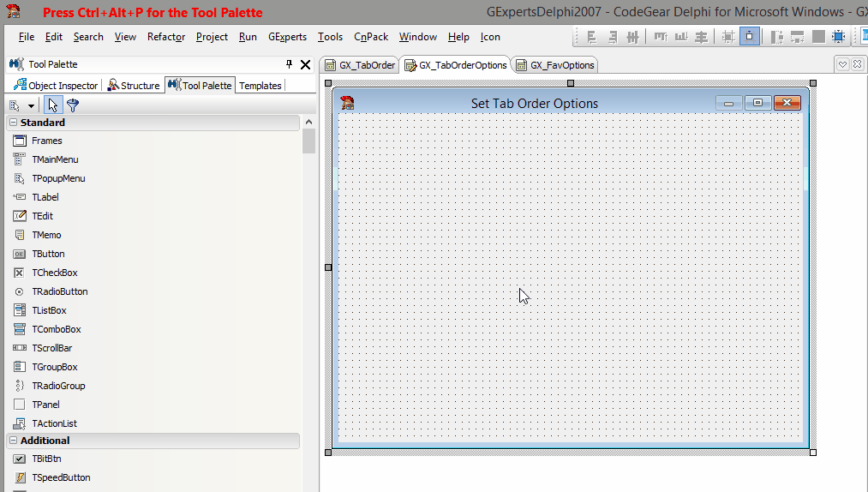868x492 pixels.
Task: Open the categories dropdown arrow in Tool Palette
Action: point(31,105)
